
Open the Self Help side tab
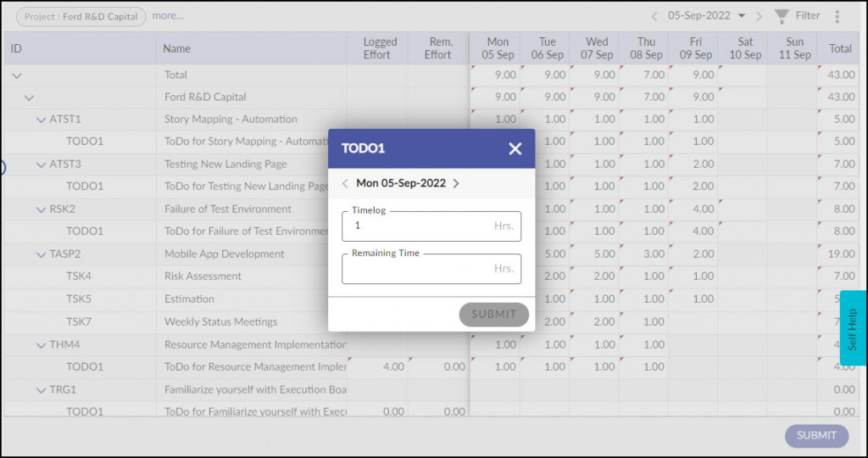coord(853,328)
